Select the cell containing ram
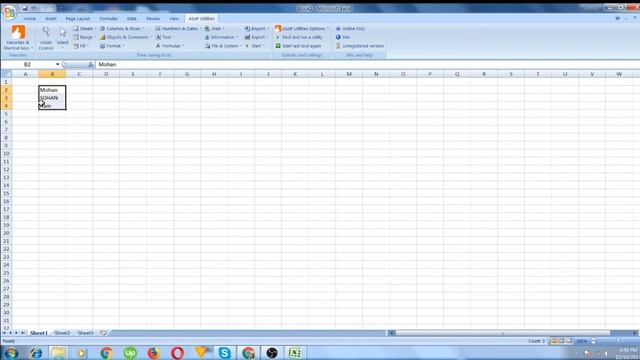Viewport: 640px width, 360px height. tap(52, 106)
